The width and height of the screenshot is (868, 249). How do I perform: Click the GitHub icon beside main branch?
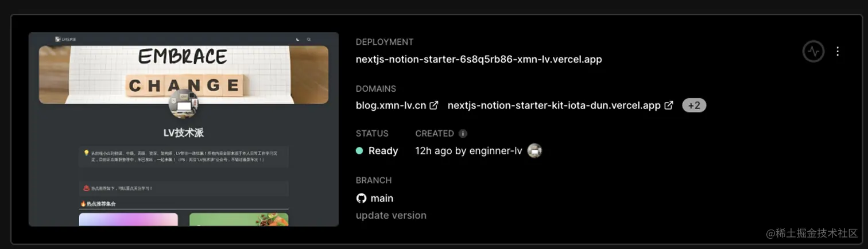361,199
